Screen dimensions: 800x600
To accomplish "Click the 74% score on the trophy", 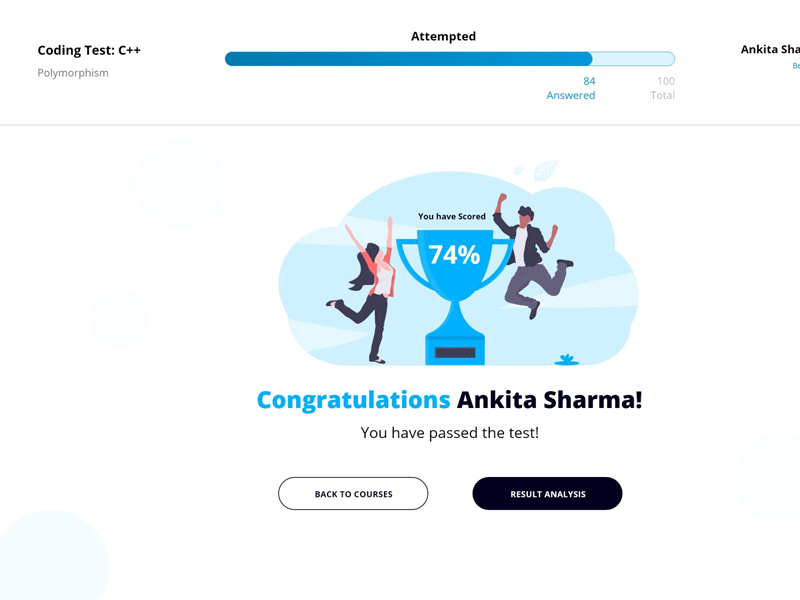I will (x=455, y=256).
